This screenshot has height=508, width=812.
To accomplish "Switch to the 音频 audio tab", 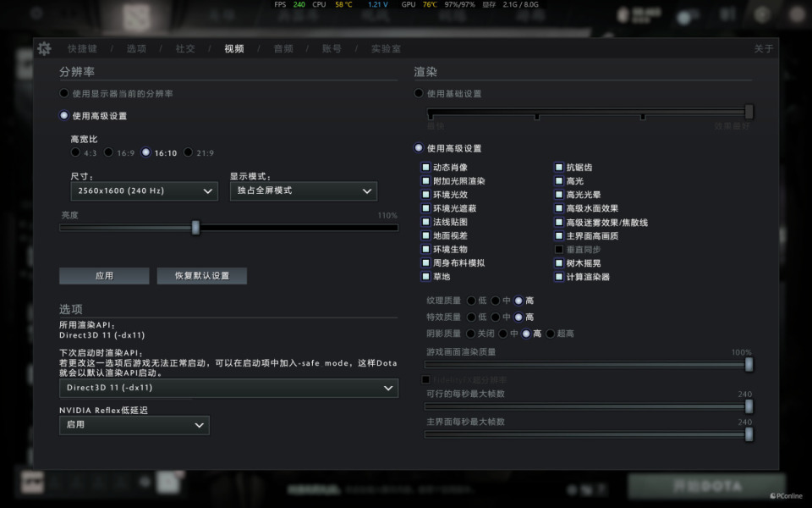I will click(x=283, y=48).
